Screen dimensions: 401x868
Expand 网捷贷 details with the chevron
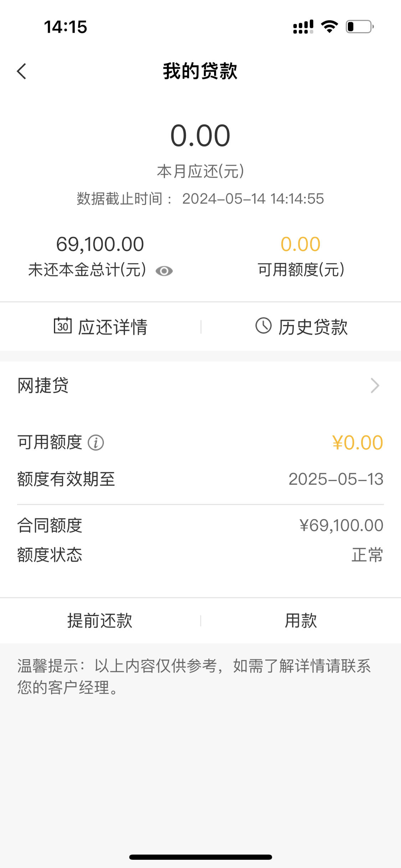(x=375, y=386)
